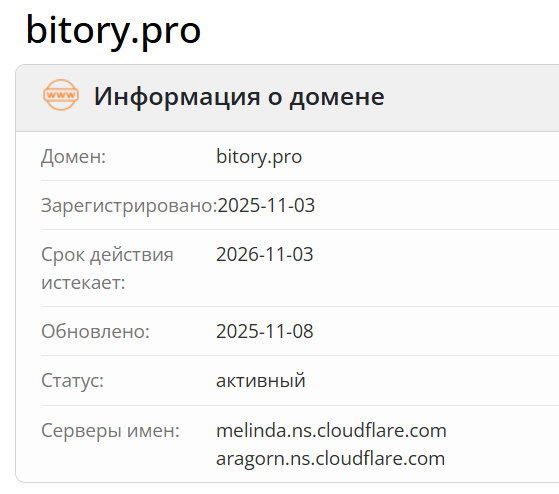Viewport: 559px width, 494px height.
Task: Click the 'Домен:' label
Action: [73, 156]
